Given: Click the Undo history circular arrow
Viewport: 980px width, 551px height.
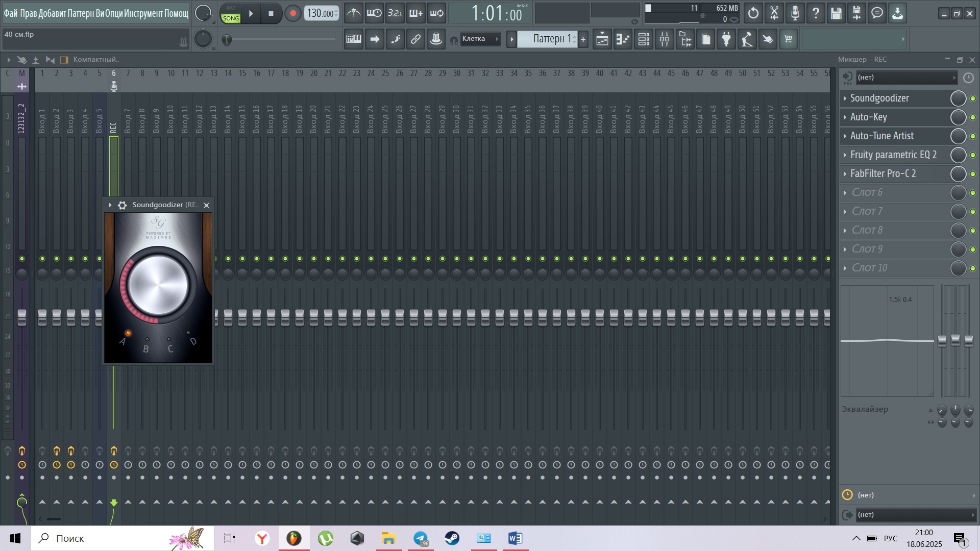Looking at the screenshot, I should click(x=753, y=13).
